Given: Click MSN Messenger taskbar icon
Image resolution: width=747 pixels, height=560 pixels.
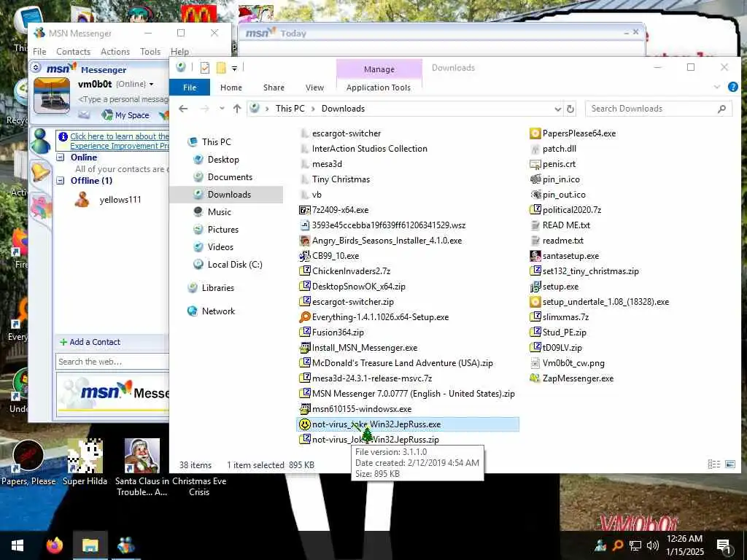Looking at the screenshot, I should tap(125, 545).
